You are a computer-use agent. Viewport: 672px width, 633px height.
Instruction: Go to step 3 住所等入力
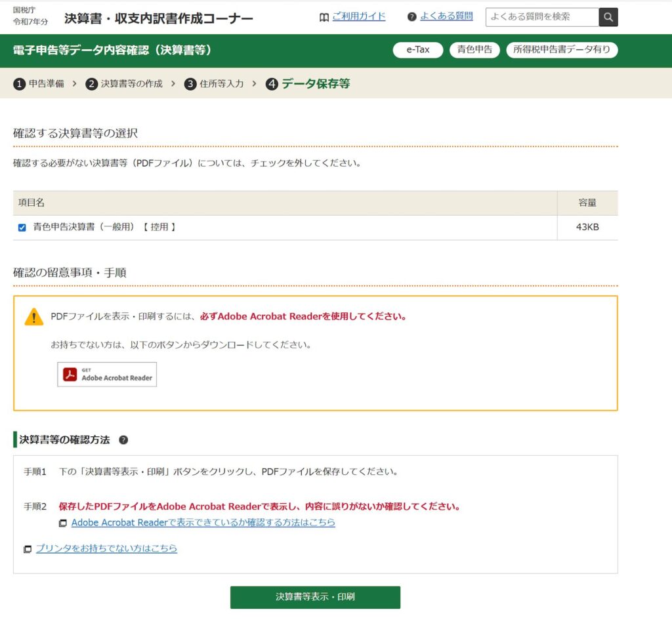click(215, 84)
